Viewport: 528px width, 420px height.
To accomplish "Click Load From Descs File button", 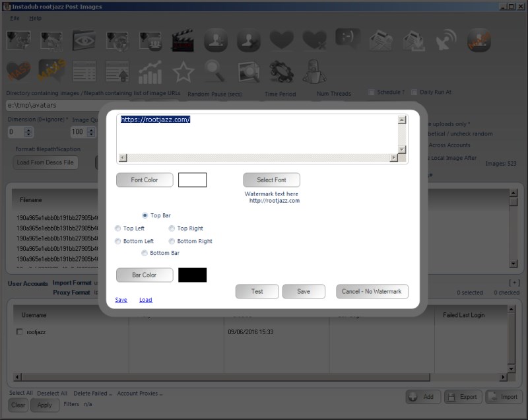I will (46, 162).
